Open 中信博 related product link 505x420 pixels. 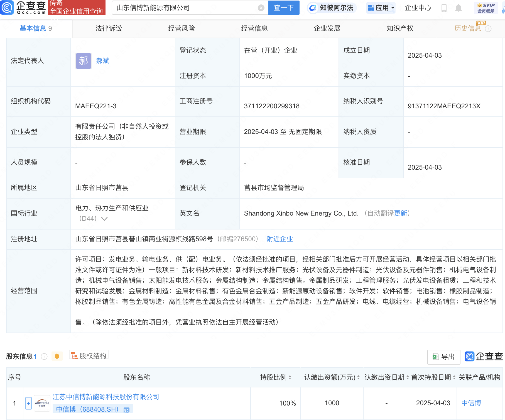pyautogui.click(x=471, y=403)
